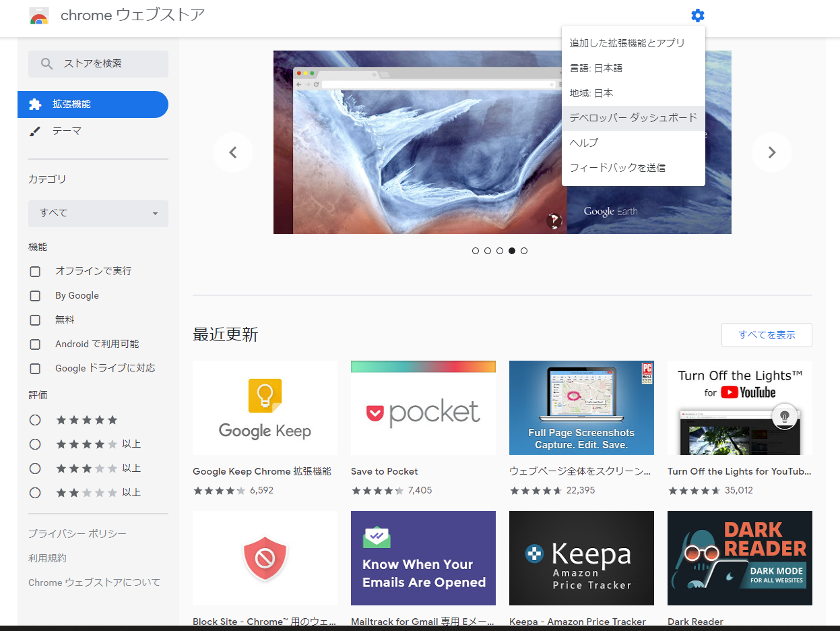Select first carousel indicator dot
The image size is (840, 631).
[x=476, y=251]
